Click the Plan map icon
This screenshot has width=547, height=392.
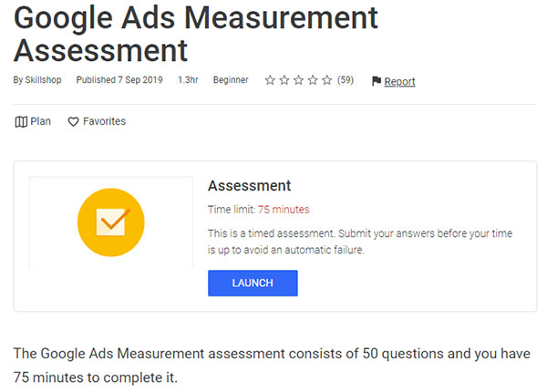pyautogui.click(x=21, y=122)
